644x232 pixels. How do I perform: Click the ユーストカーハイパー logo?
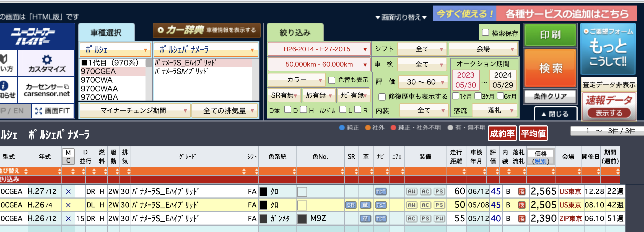coord(33,36)
